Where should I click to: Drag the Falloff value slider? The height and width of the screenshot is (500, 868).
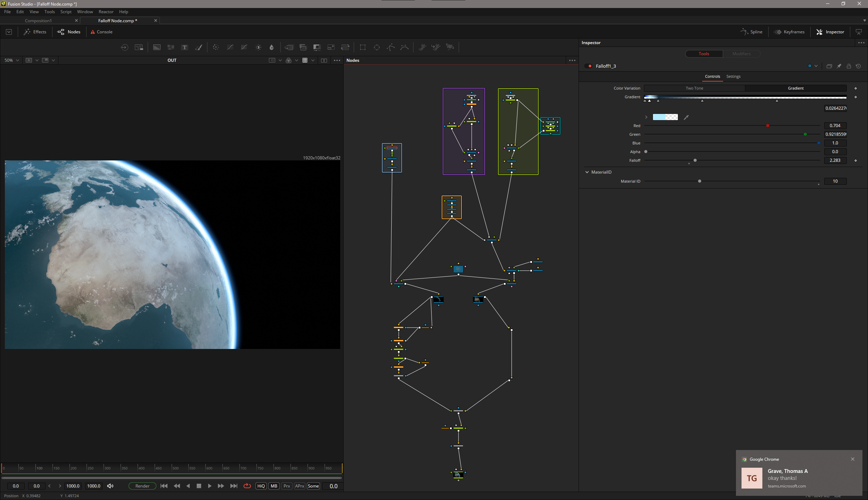pos(695,160)
